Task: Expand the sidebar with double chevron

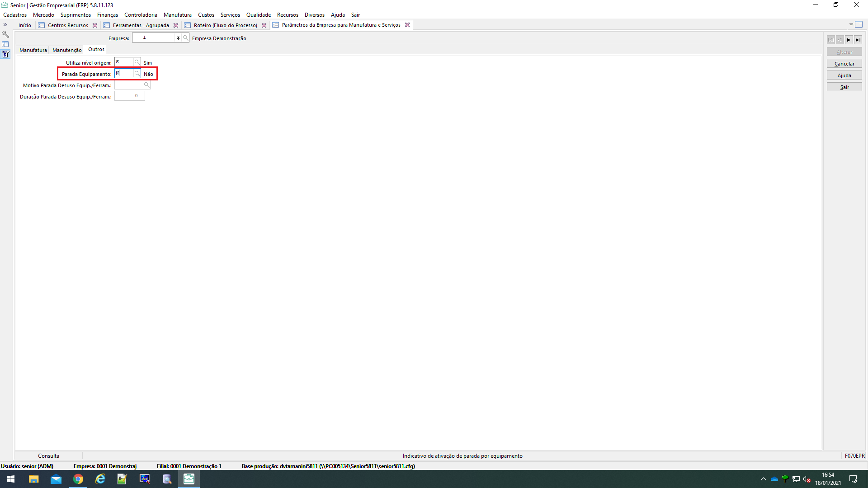Action: (5, 25)
